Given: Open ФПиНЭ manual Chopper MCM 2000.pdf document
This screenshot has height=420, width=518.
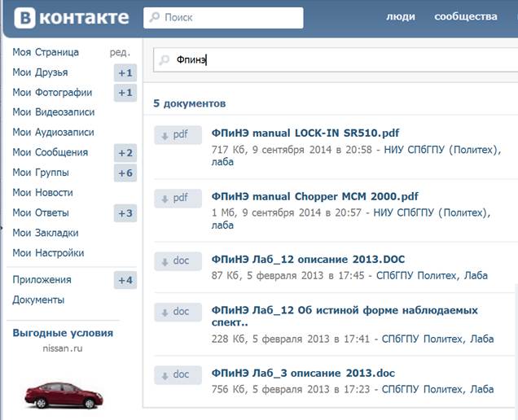Looking at the screenshot, I should (x=315, y=196).
